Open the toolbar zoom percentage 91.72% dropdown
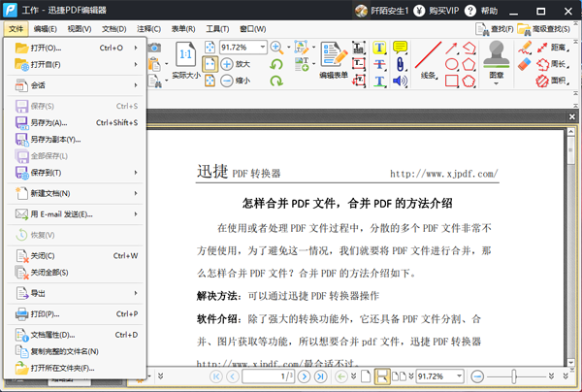 [x=263, y=48]
